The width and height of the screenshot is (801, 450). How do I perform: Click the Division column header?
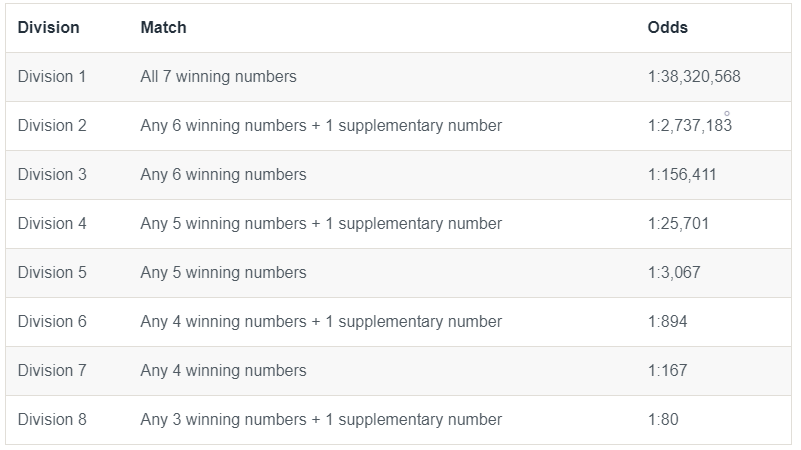[48, 28]
